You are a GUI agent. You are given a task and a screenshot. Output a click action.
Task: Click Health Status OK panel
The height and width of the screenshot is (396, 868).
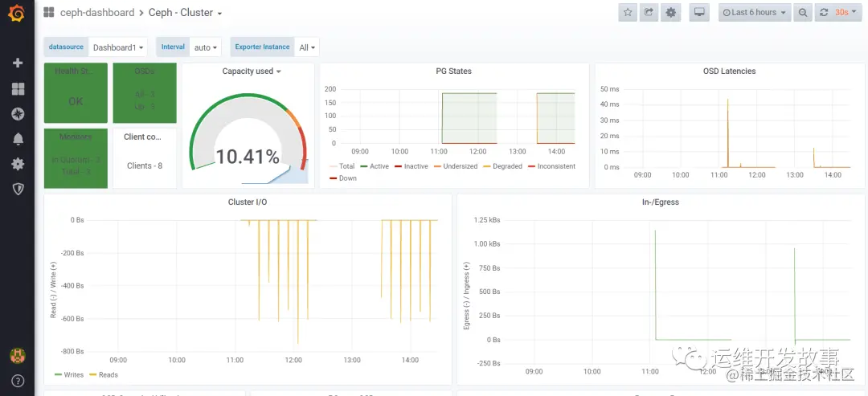(76, 93)
